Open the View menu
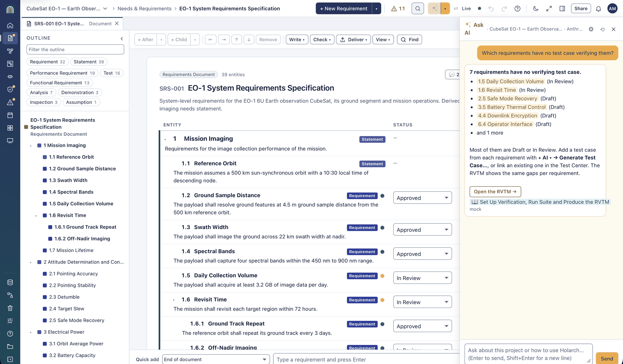This screenshot has width=623, height=364. [384, 40]
